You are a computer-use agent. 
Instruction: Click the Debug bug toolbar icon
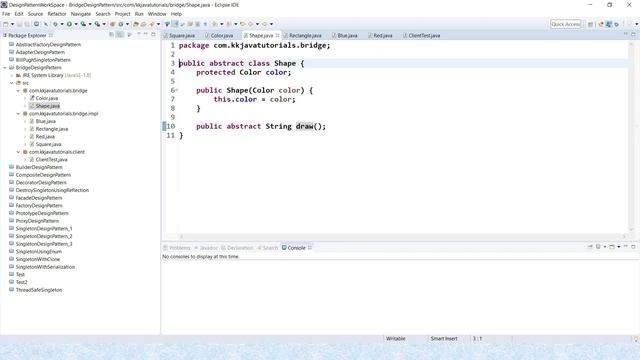[56, 24]
